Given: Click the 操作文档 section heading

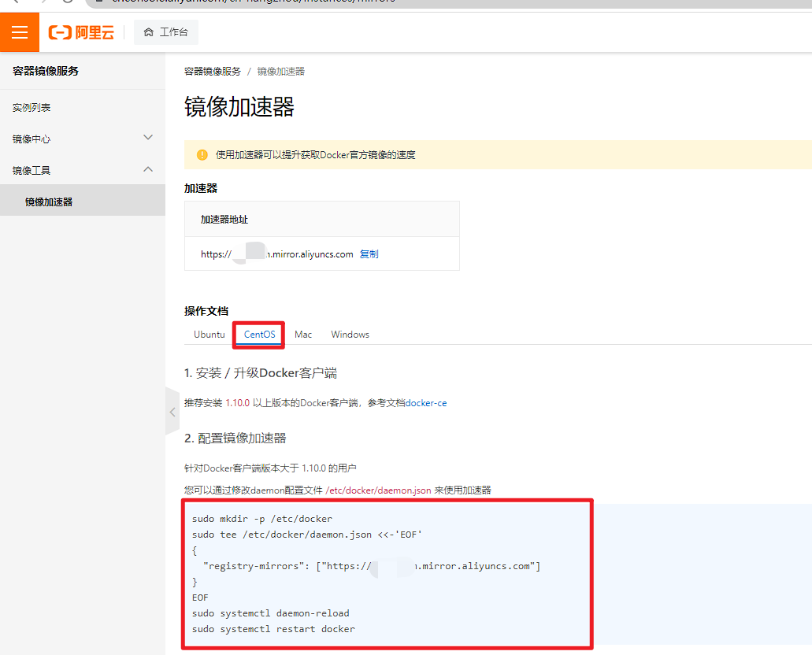Looking at the screenshot, I should click(206, 311).
